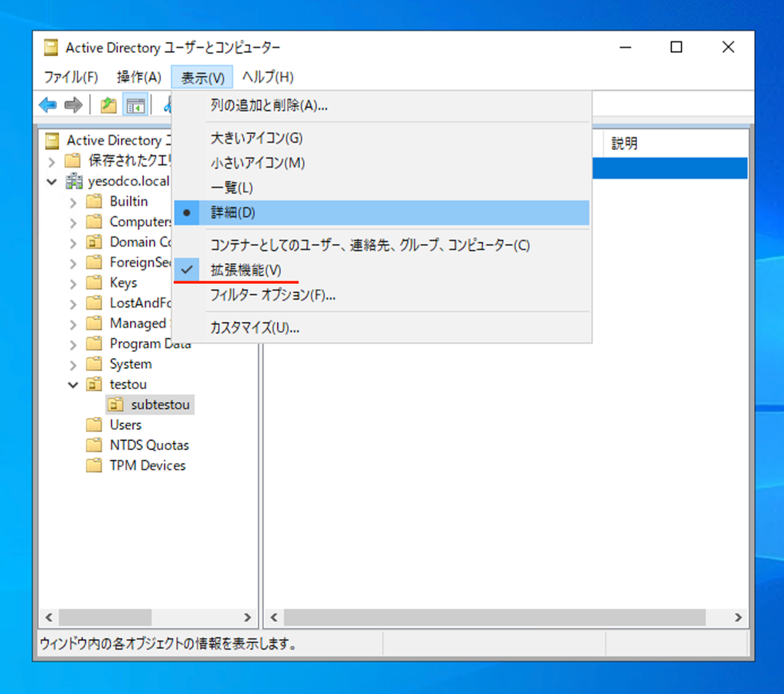
Task: Click right arrow of details pane scrollbar
Action: click(x=739, y=617)
